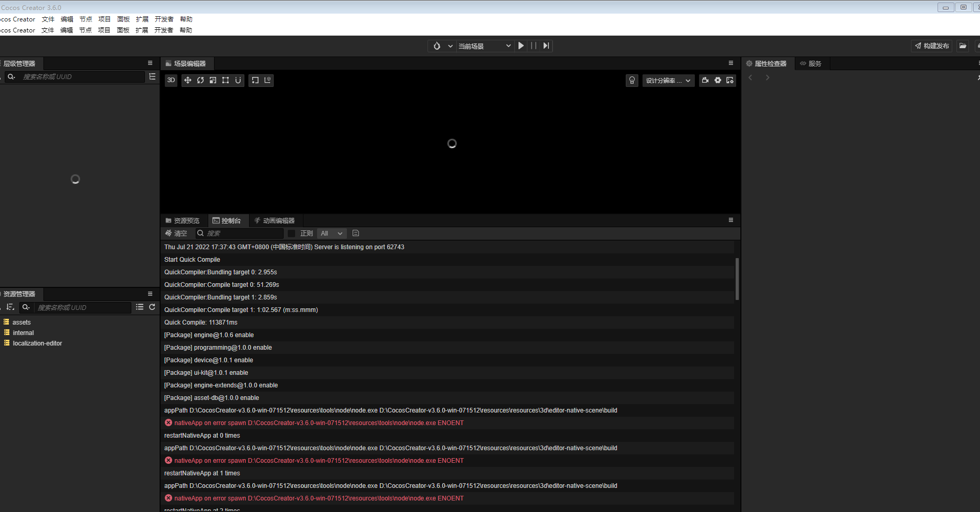The height and width of the screenshot is (512, 980).
Task: Start preview with the play button
Action: click(x=521, y=46)
